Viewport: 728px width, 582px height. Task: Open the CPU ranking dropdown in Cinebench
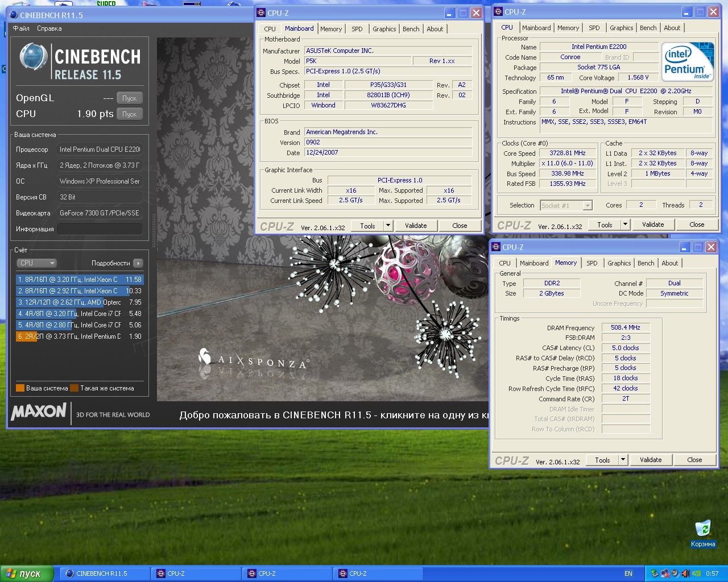[37, 263]
